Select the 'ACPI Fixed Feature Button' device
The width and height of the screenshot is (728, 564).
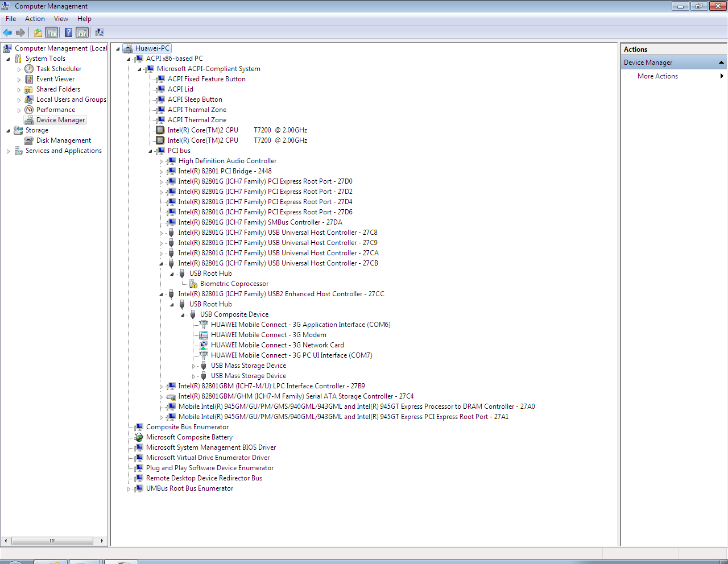click(206, 79)
